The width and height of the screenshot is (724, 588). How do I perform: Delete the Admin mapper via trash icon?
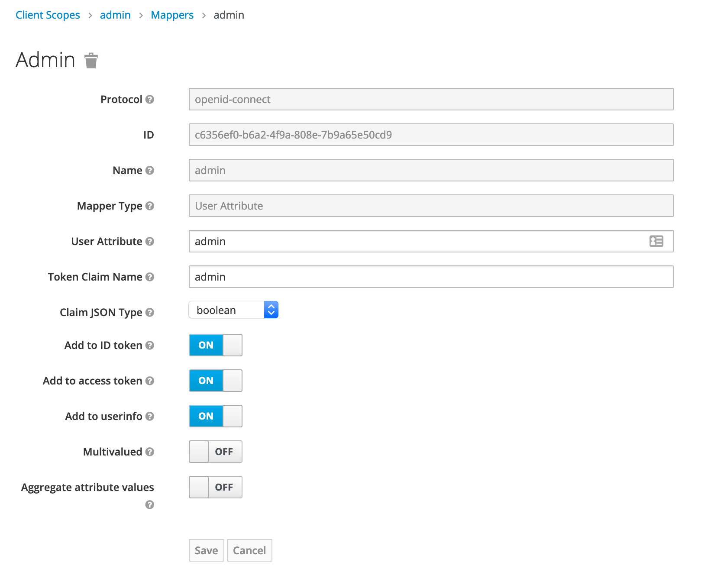pyautogui.click(x=91, y=61)
